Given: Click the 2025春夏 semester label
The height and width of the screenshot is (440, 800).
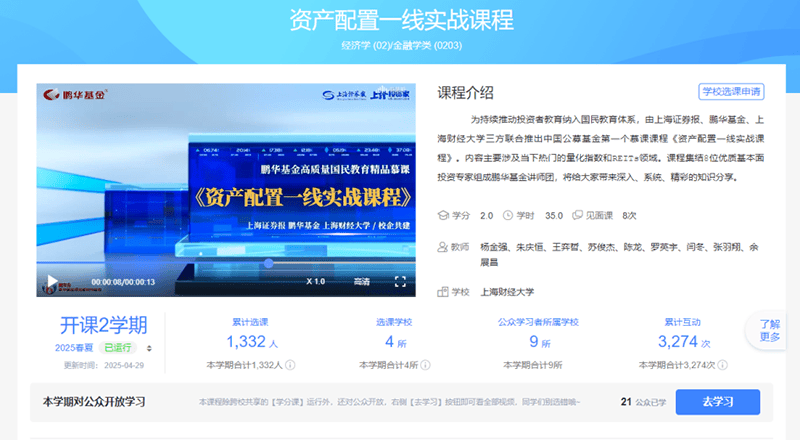Looking at the screenshot, I should coord(74,348).
